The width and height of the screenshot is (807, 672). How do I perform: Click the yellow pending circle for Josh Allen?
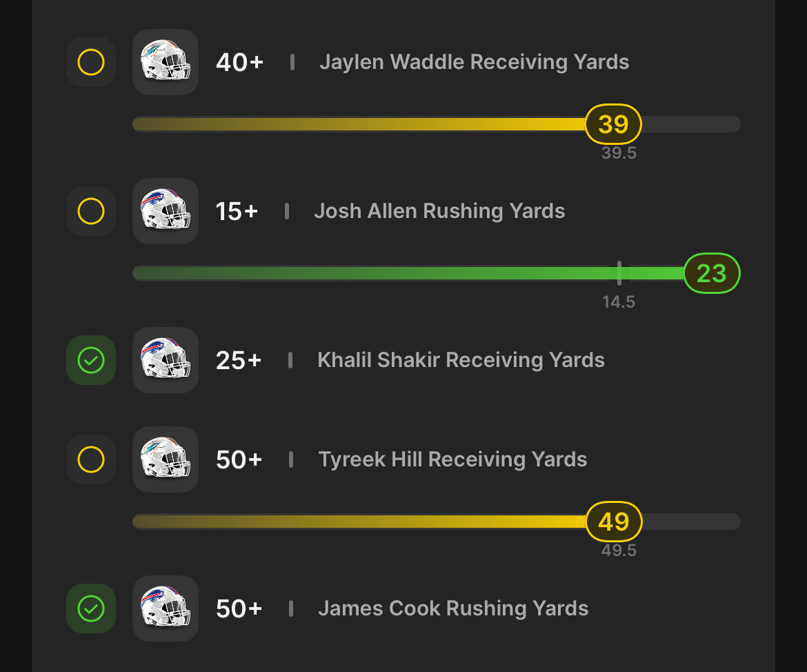pyautogui.click(x=91, y=211)
